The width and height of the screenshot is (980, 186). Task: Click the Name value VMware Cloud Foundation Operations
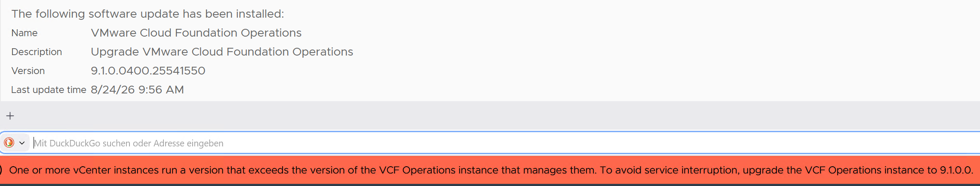click(x=196, y=33)
